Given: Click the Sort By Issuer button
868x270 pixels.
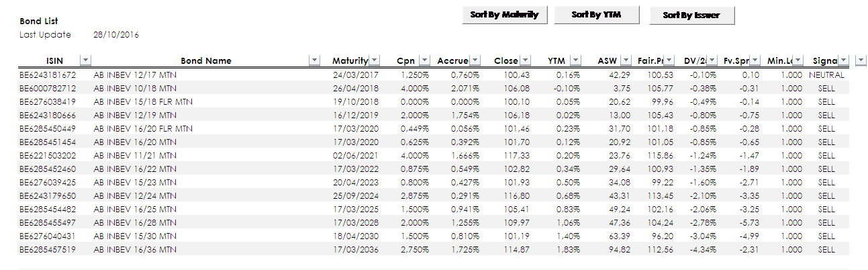Looking at the screenshot, I should point(691,15).
